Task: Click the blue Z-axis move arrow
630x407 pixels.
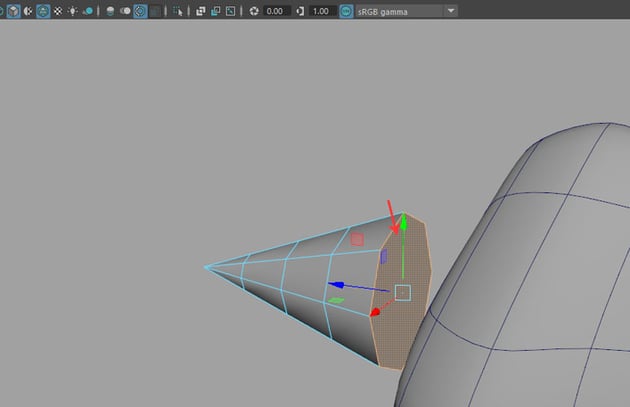Action: [336, 285]
